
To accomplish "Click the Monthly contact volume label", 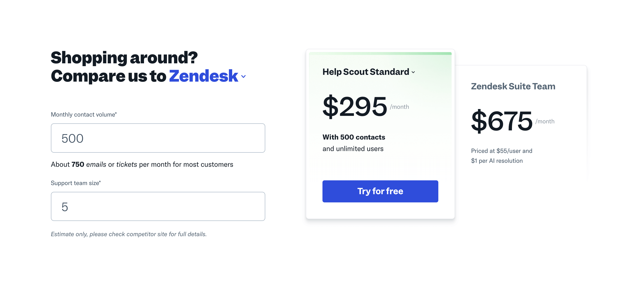I will pos(83,114).
